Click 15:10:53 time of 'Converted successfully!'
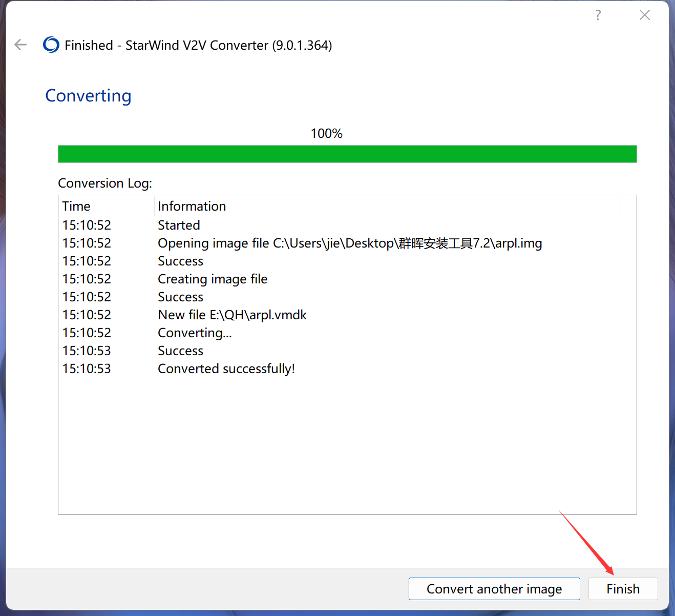Screen dimensions: 675x616 [87, 368]
